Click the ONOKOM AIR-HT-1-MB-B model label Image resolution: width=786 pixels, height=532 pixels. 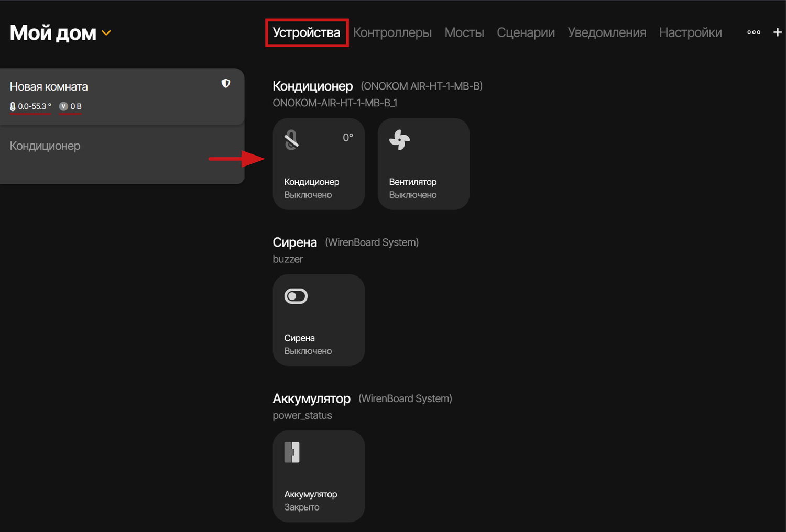422,86
